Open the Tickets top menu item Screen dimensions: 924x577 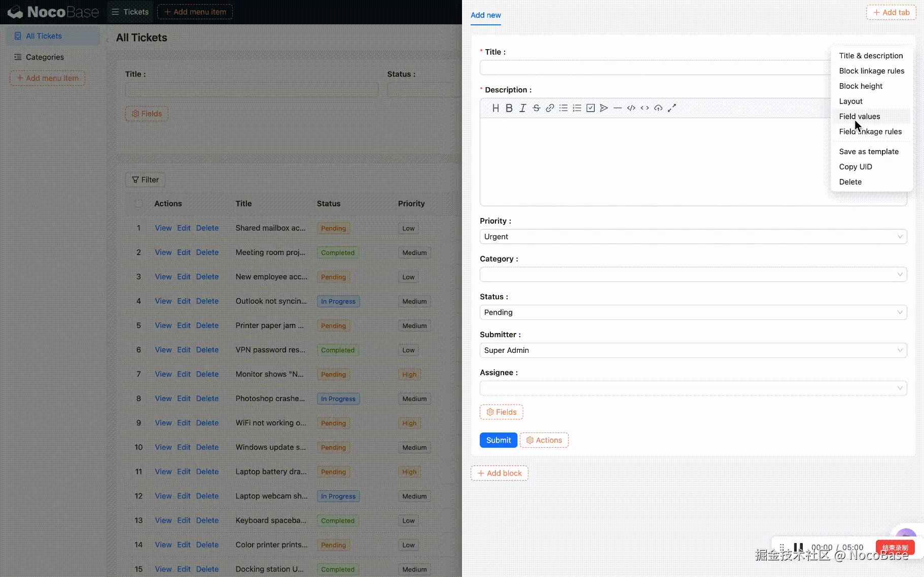pyautogui.click(x=130, y=12)
